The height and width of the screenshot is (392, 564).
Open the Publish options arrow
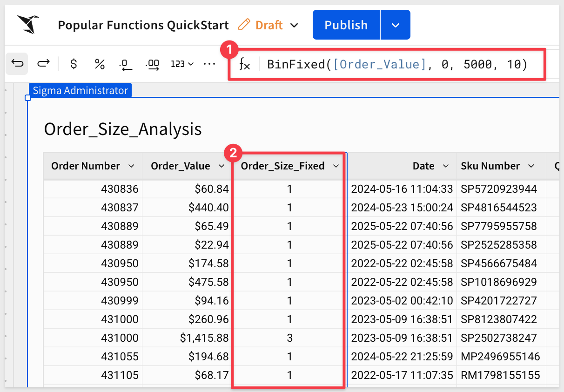(396, 25)
